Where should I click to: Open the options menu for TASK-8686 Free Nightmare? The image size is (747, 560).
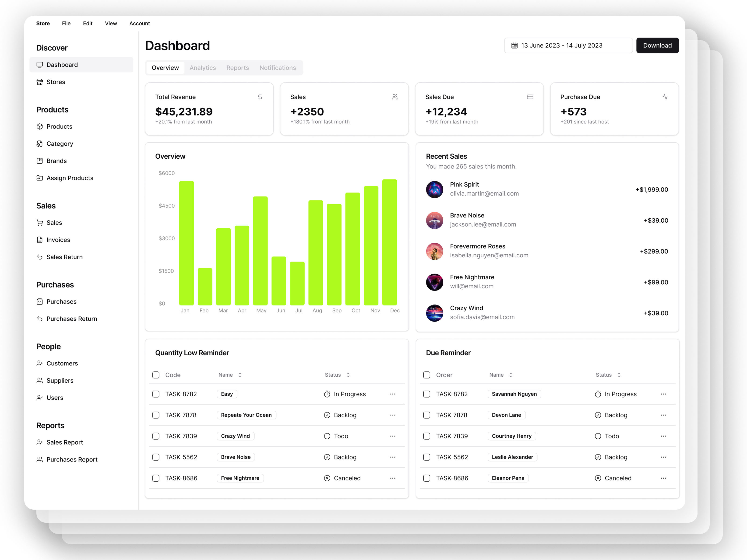[392, 478]
